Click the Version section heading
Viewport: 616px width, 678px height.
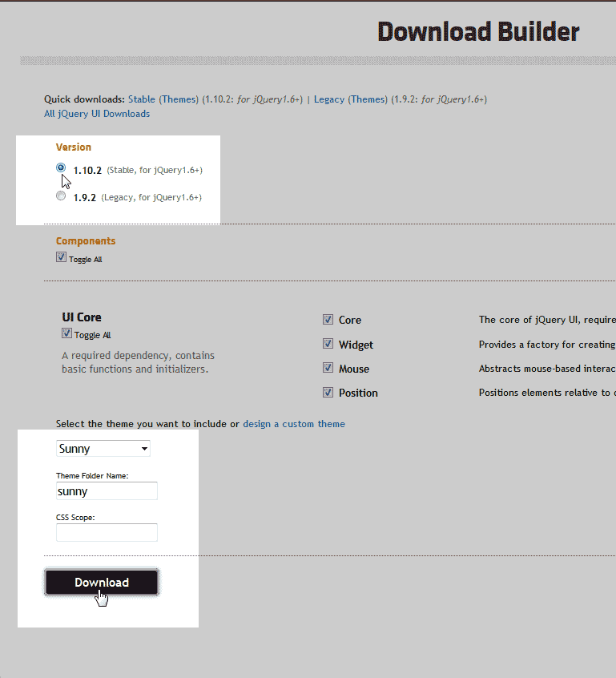(x=74, y=147)
